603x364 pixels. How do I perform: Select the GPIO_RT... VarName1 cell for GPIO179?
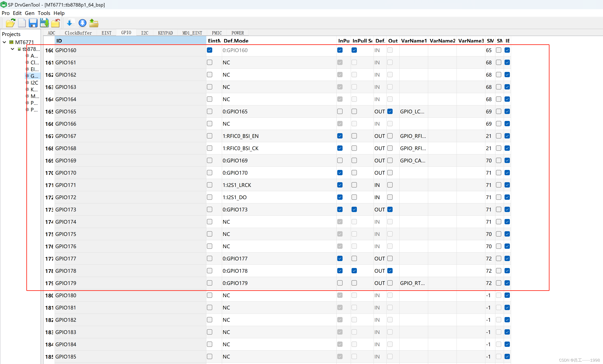[x=414, y=283]
